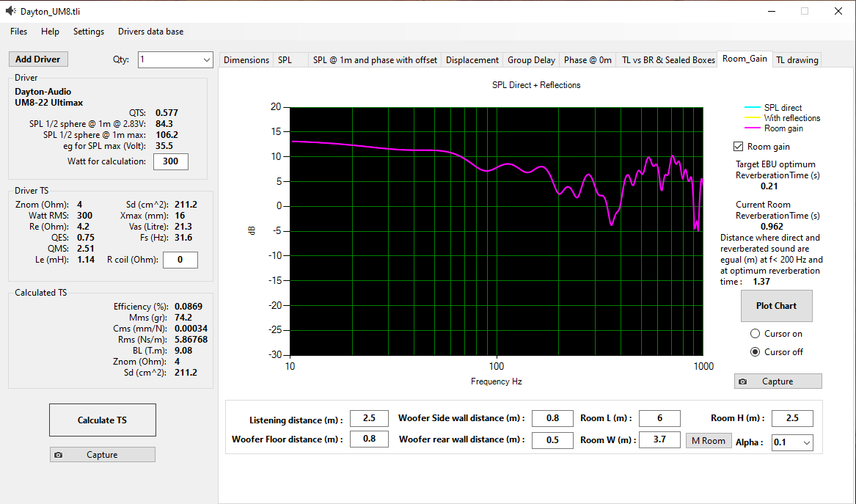This screenshot has width=856, height=504.
Task: Click the Add Driver button
Action: (x=38, y=59)
